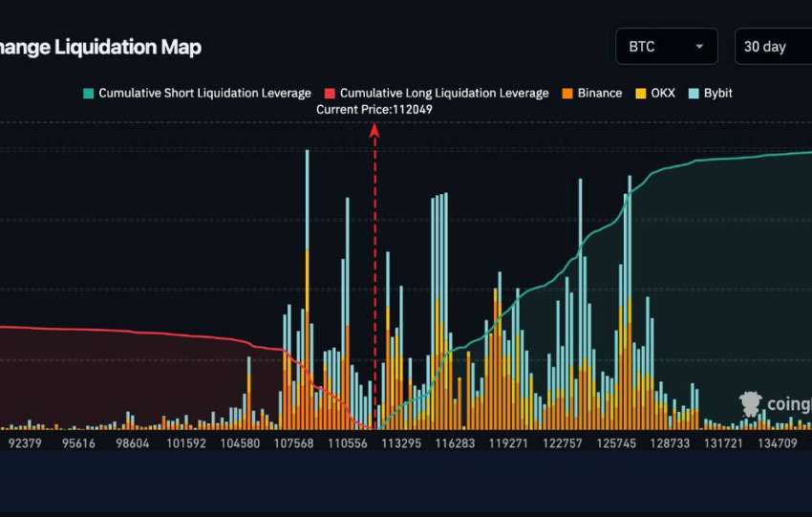Click the red Cumulative Long legend square
The image size is (812, 517).
pyautogui.click(x=330, y=94)
